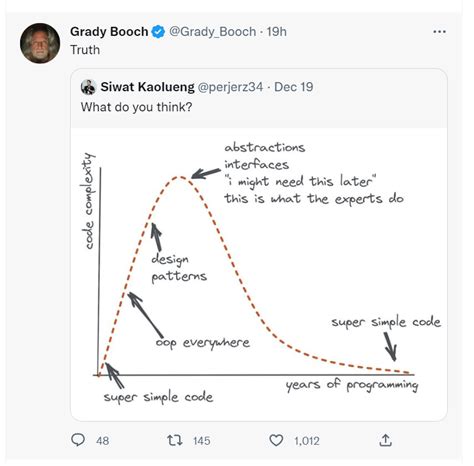Open Grady Booch's profile avatar
Image resolution: width=474 pixels, height=466 pixels.
[x=40, y=43]
